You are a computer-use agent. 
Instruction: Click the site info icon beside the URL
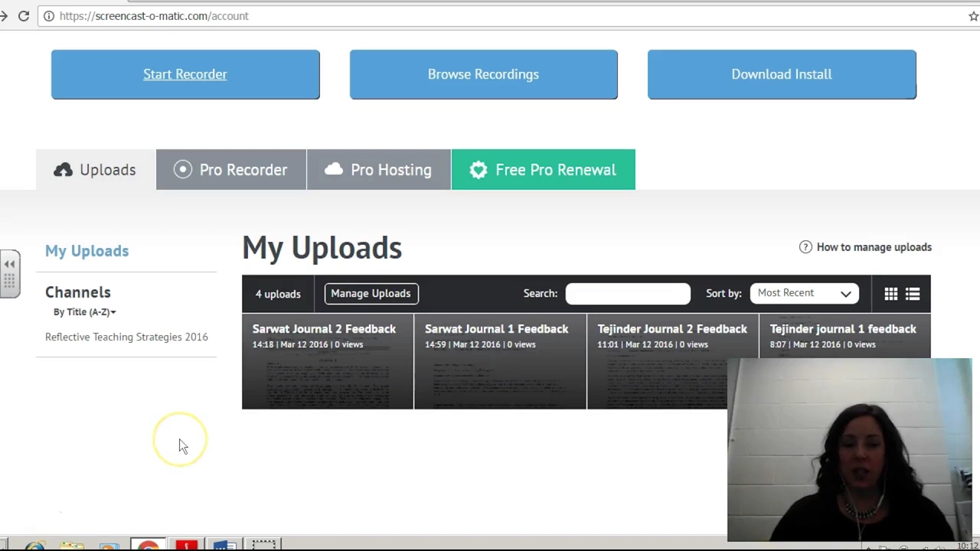49,15
